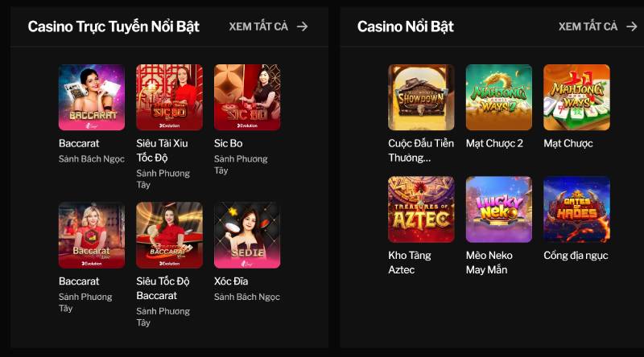Open the Siêu Tốc Độ Baccarat game image
The image size is (644, 357).
tap(169, 235)
